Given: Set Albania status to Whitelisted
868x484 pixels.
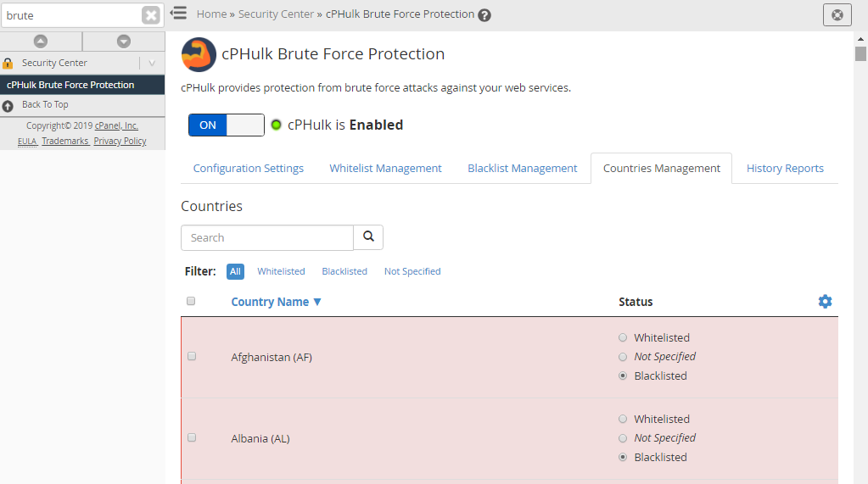Looking at the screenshot, I should [x=623, y=419].
